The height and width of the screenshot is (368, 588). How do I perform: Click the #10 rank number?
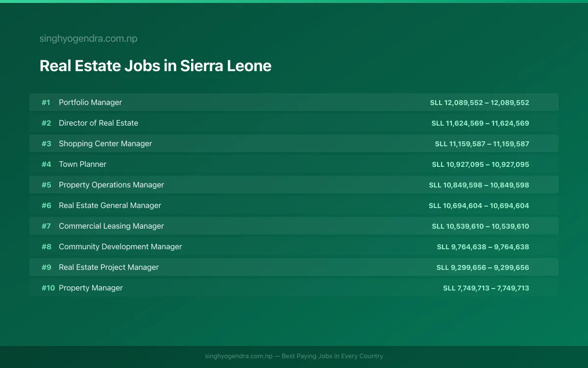(x=48, y=288)
